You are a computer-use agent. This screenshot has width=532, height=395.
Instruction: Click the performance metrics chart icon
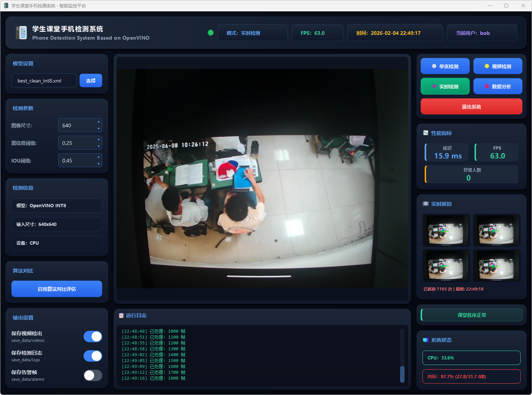(x=426, y=133)
